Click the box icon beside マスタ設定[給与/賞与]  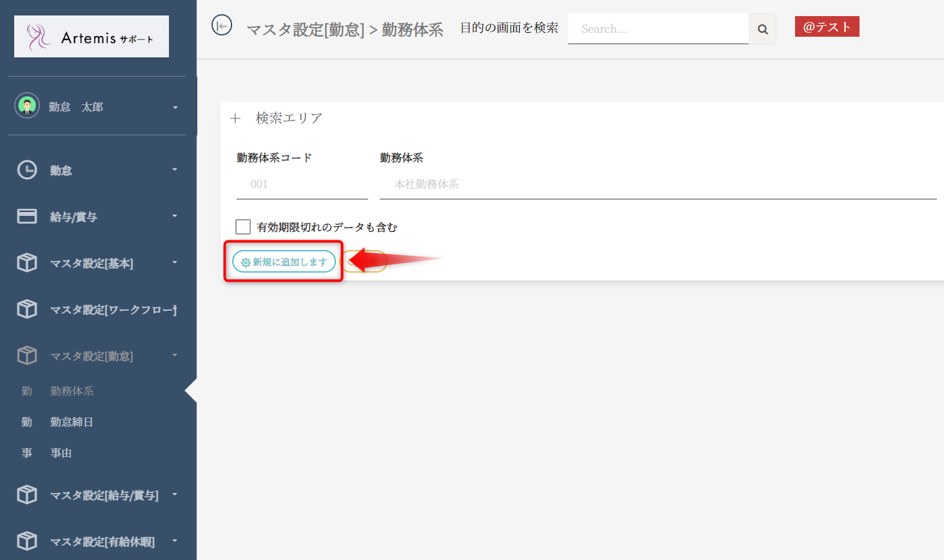[27, 495]
